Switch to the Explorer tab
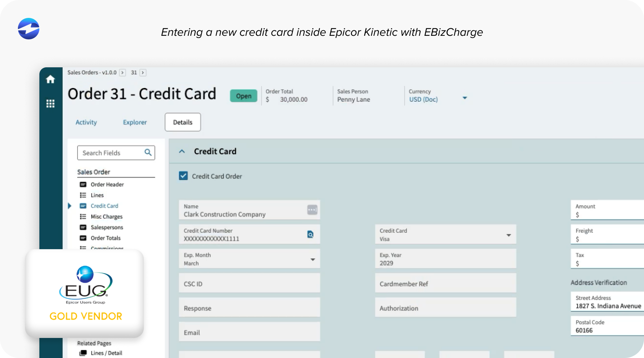The image size is (644, 358). pos(135,122)
